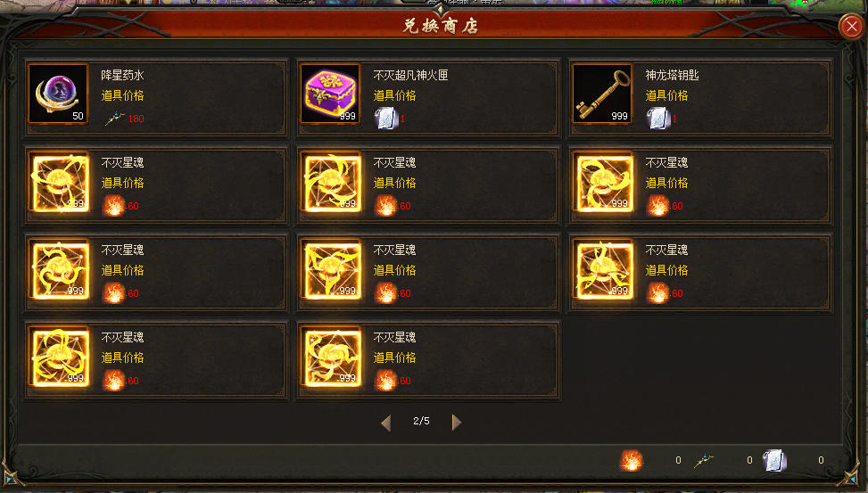Close the 兑换商店 exchange shop window
868x493 pixels.
pos(851,26)
